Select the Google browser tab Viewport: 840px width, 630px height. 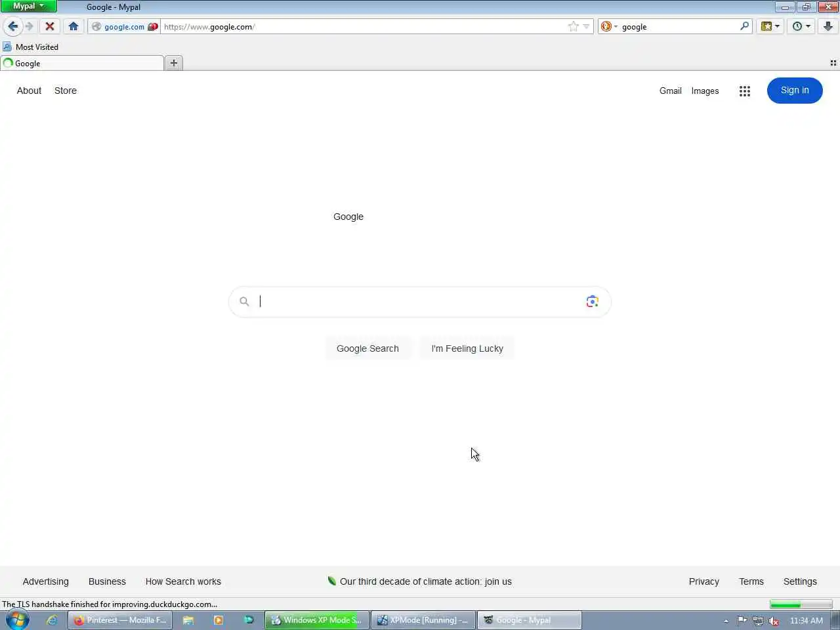click(x=83, y=63)
